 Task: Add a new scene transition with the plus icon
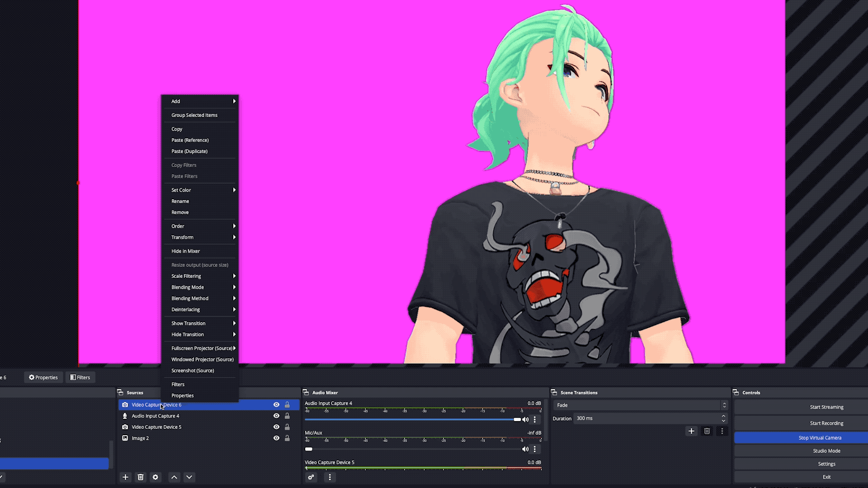pyautogui.click(x=691, y=431)
